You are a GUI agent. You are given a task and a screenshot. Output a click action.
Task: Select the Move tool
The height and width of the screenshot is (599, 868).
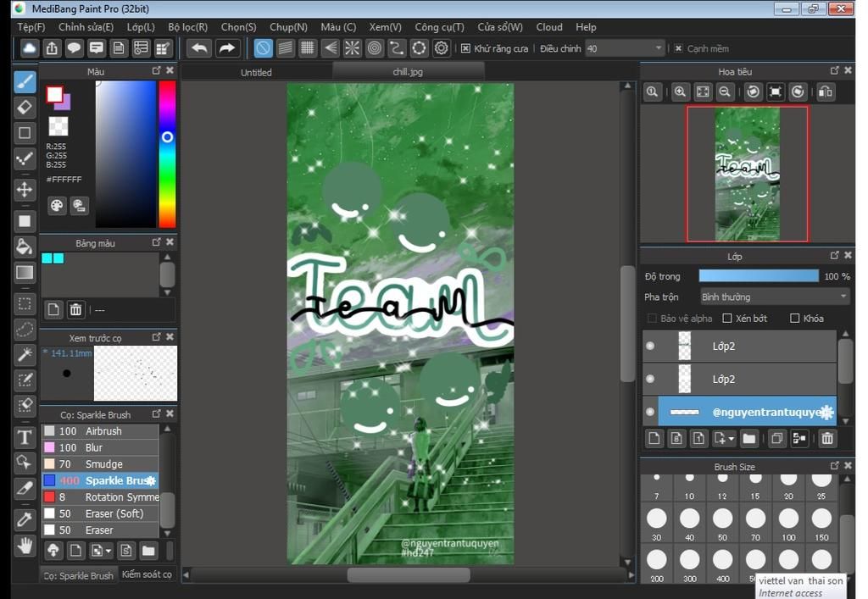pyautogui.click(x=25, y=190)
